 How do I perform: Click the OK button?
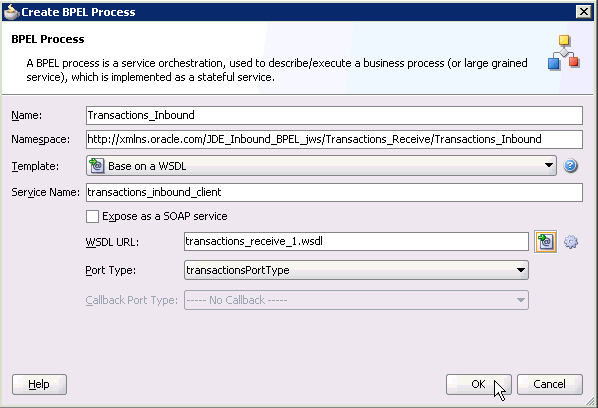tap(478, 384)
